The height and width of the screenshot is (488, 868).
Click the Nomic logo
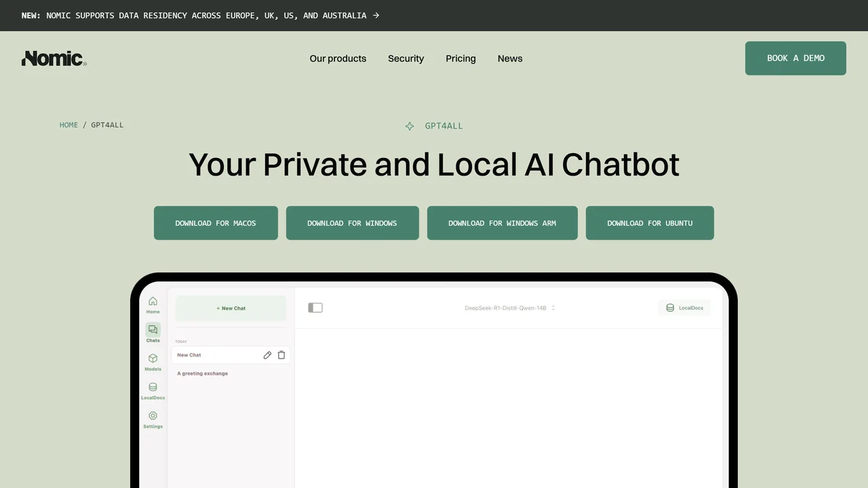click(54, 58)
